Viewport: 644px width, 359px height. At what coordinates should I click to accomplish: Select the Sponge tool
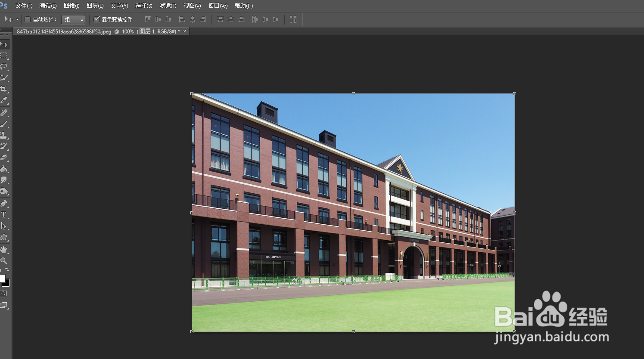point(4,191)
